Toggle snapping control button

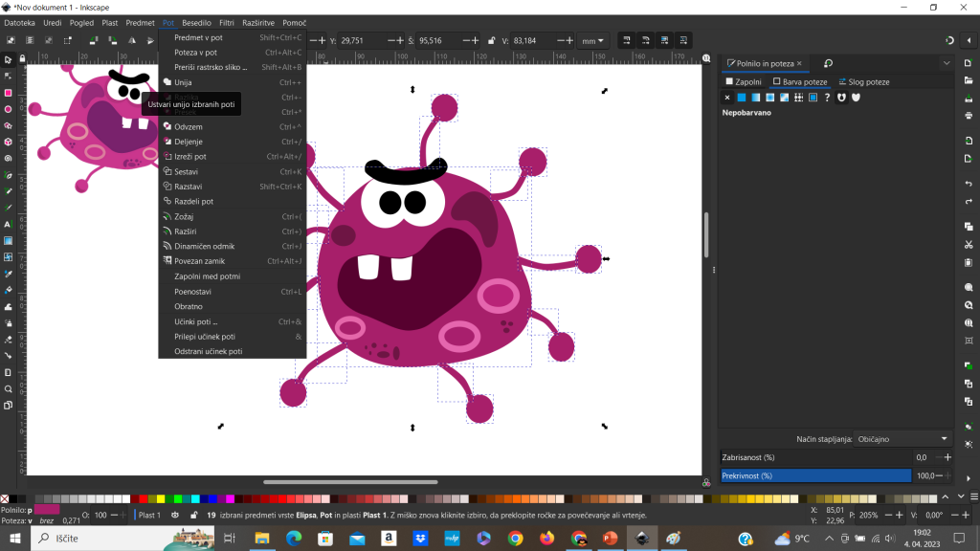pos(949,40)
